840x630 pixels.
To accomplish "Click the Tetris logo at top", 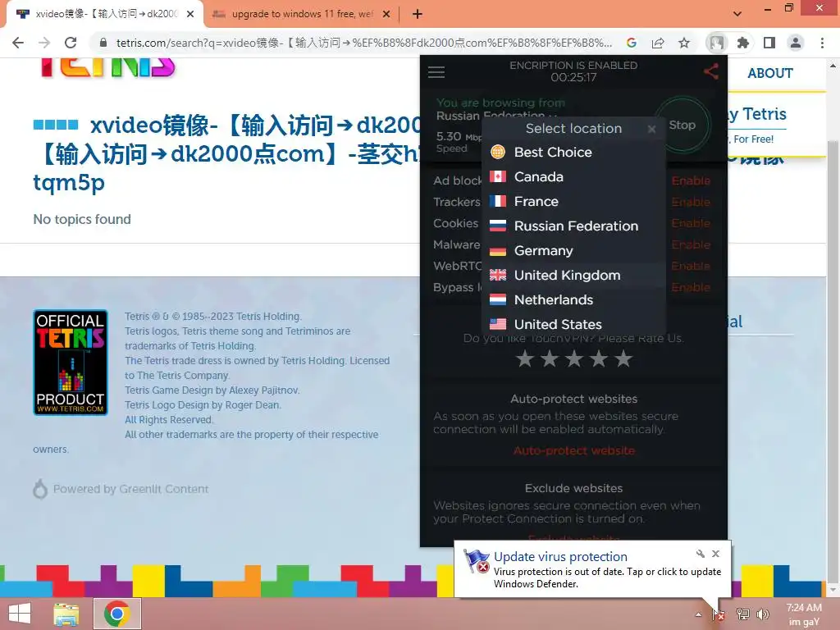I will (x=107, y=68).
